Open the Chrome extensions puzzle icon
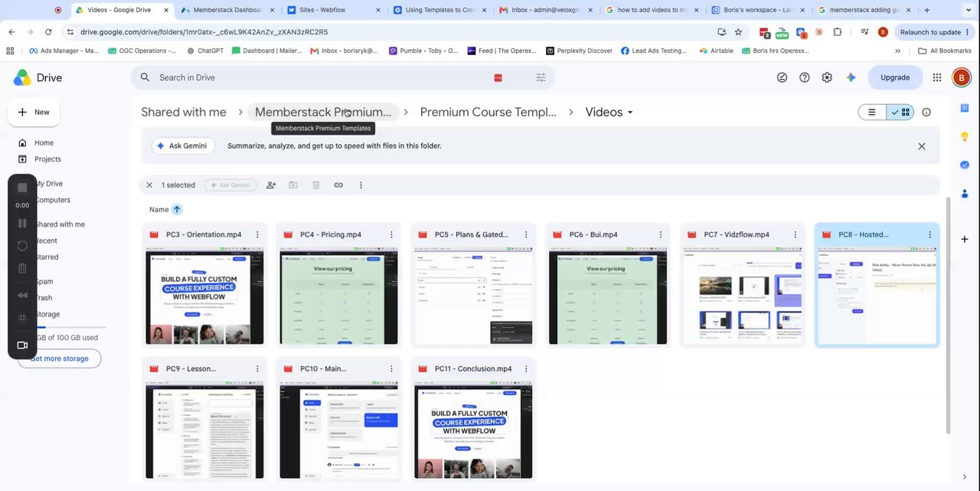Screen dimensions: 980x491 tap(837, 32)
